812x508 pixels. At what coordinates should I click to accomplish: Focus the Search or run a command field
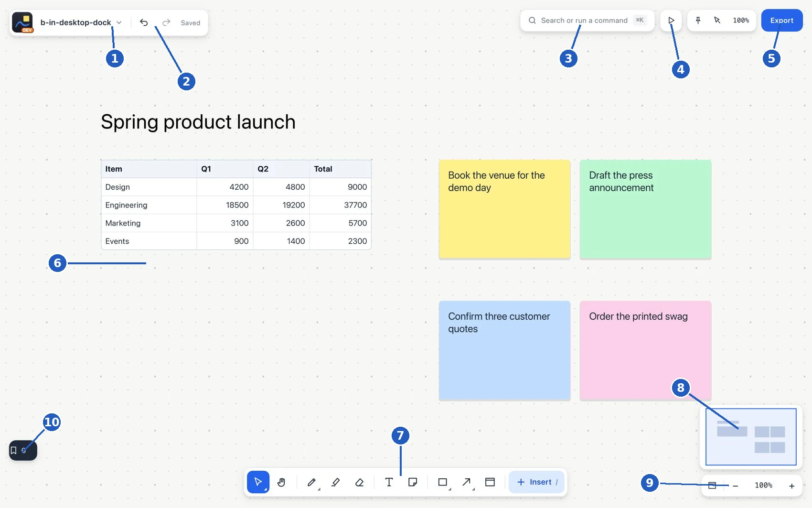click(x=587, y=20)
